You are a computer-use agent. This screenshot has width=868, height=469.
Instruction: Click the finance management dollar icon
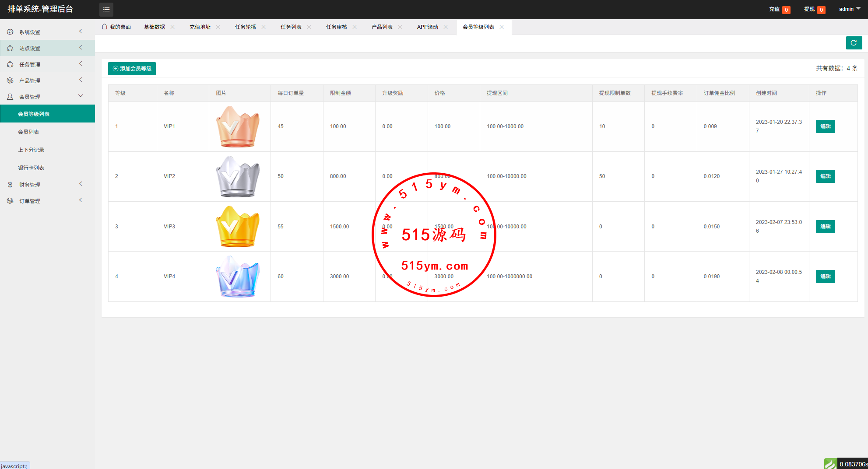10,185
